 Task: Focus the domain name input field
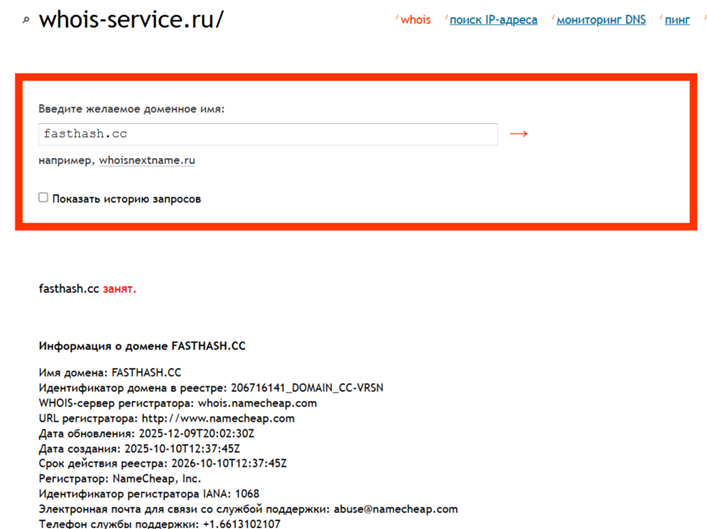[x=268, y=134]
